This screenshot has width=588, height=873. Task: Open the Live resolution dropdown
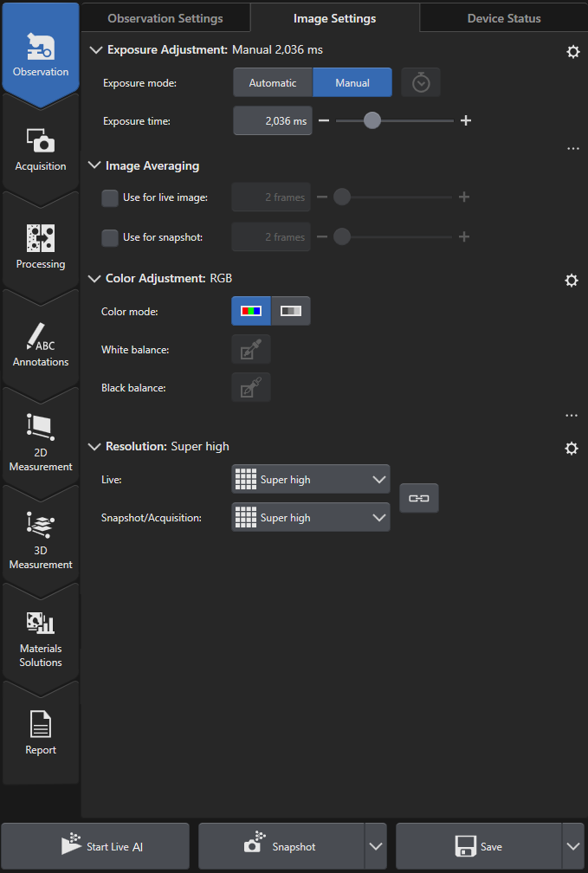click(311, 479)
